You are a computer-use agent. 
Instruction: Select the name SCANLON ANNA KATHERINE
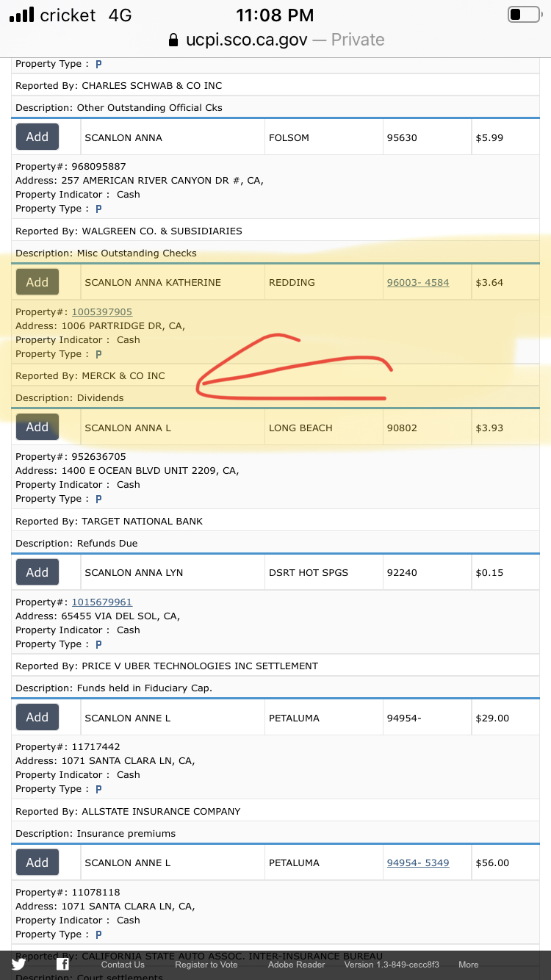point(153,282)
